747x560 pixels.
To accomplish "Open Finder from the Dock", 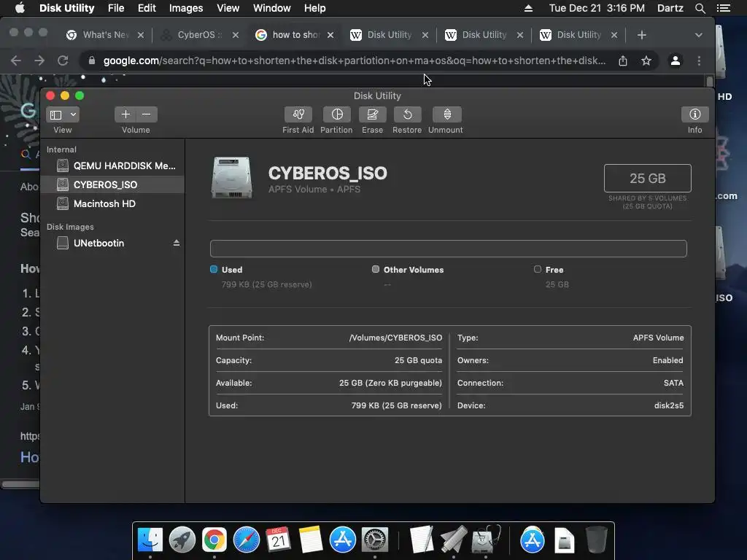I will 150,540.
